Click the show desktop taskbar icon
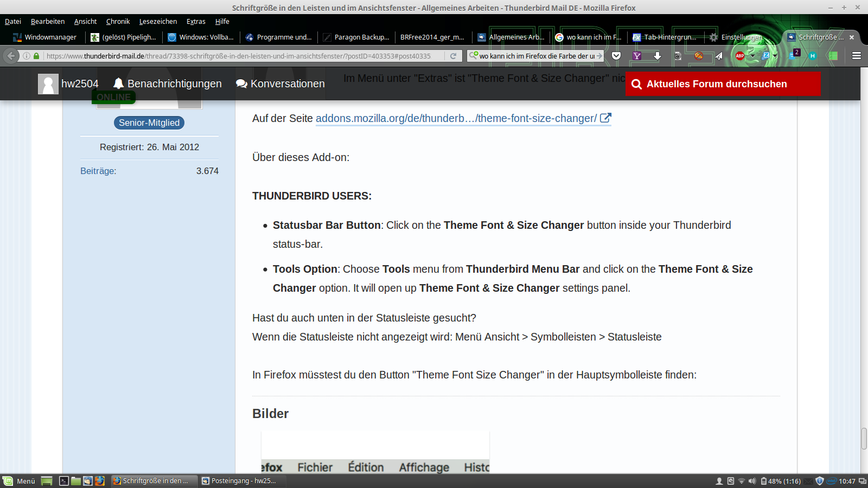 (47, 481)
